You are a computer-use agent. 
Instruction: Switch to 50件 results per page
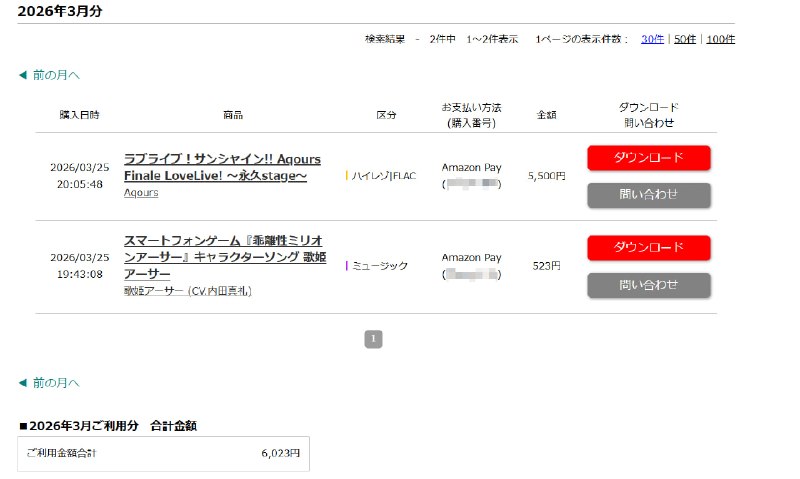(685, 39)
